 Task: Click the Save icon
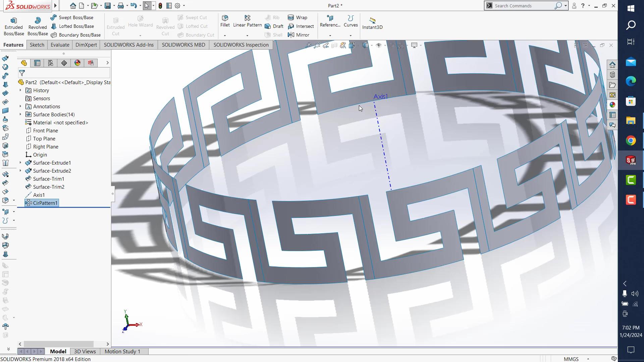click(x=108, y=6)
